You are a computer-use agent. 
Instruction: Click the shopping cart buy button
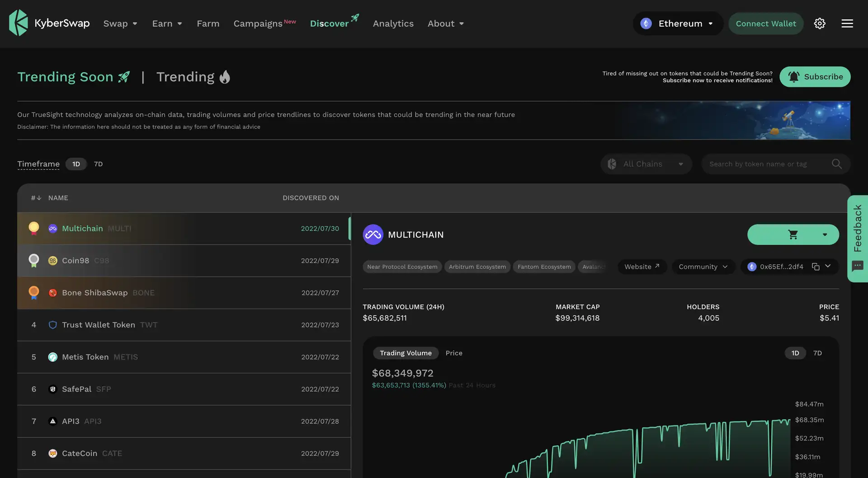coord(793,234)
